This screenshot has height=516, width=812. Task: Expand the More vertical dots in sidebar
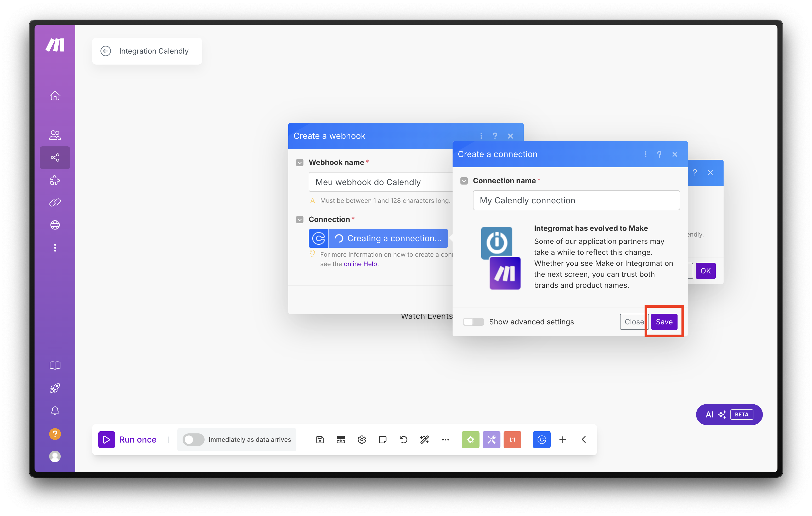point(55,248)
